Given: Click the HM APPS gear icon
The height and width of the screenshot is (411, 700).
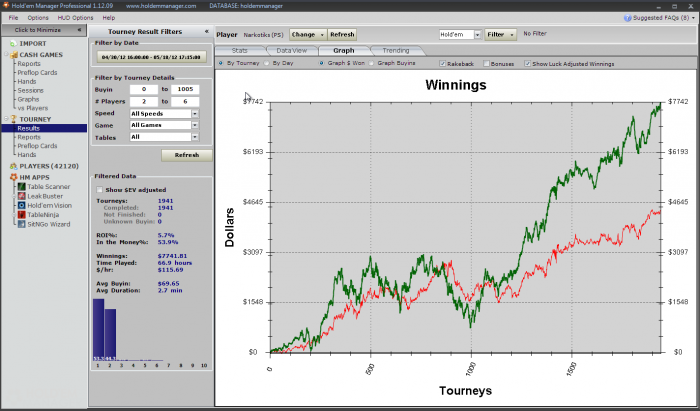Looking at the screenshot, I should (13, 177).
